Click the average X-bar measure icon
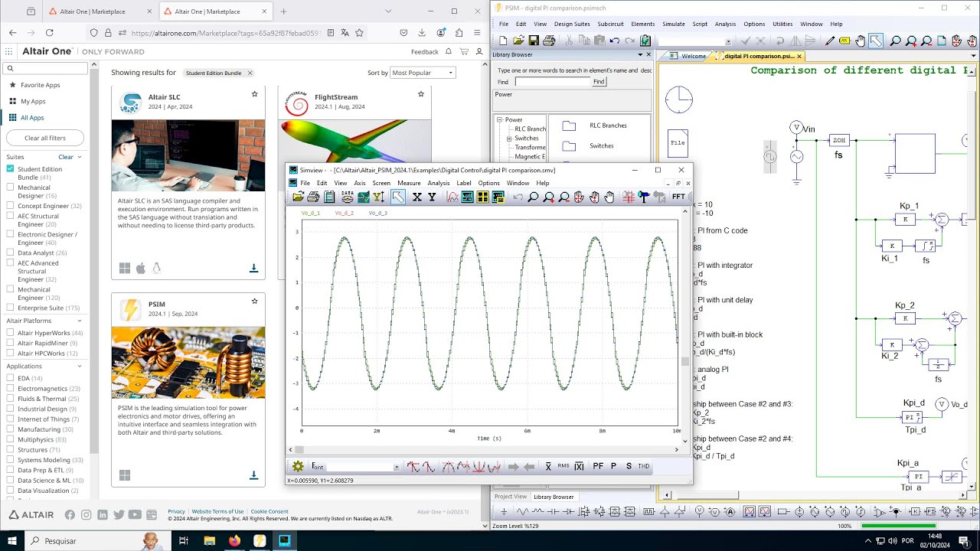This screenshot has height=551, width=980. (x=548, y=467)
